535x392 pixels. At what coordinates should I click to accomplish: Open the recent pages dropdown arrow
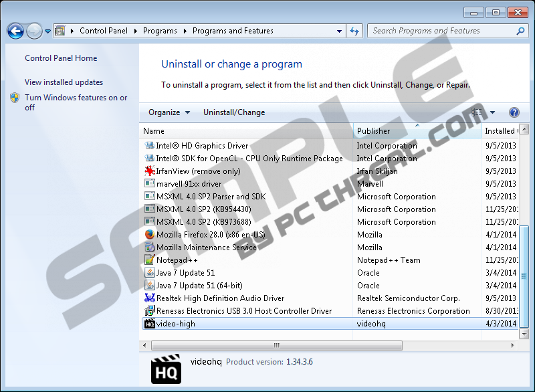click(x=48, y=31)
